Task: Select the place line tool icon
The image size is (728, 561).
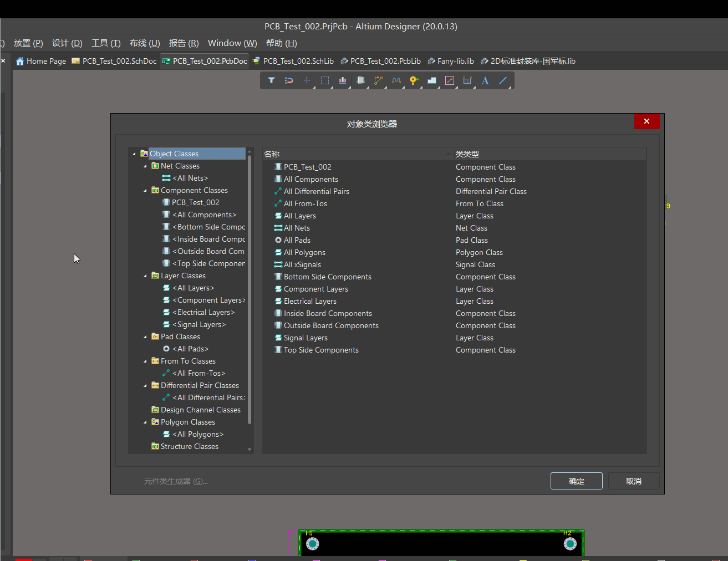Action: pyautogui.click(x=503, y=80)
